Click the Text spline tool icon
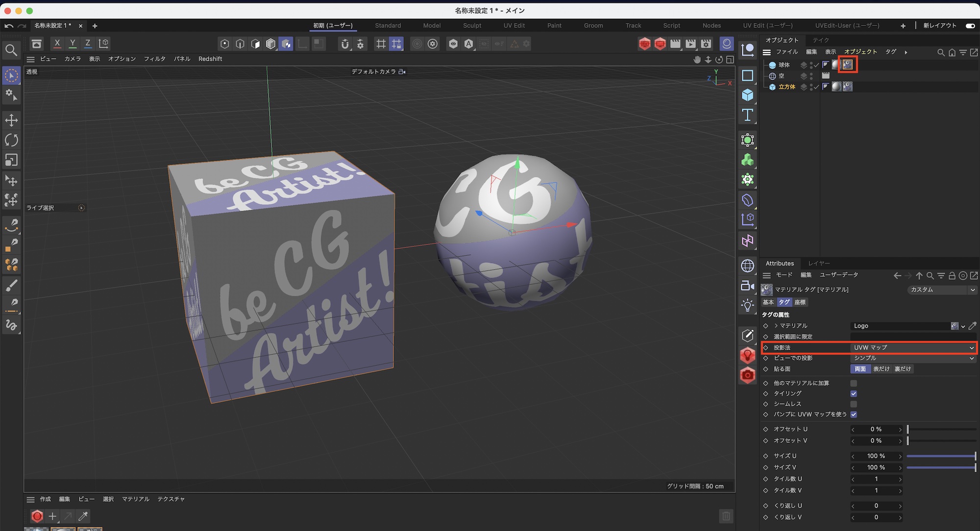This screenshot has width=980, height=531. pos(747,115)
